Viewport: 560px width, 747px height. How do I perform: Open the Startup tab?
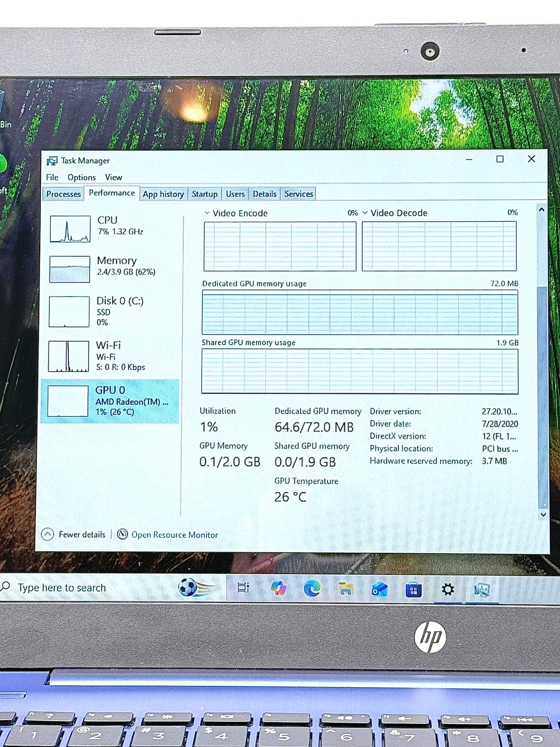click(x=204, y=194)
